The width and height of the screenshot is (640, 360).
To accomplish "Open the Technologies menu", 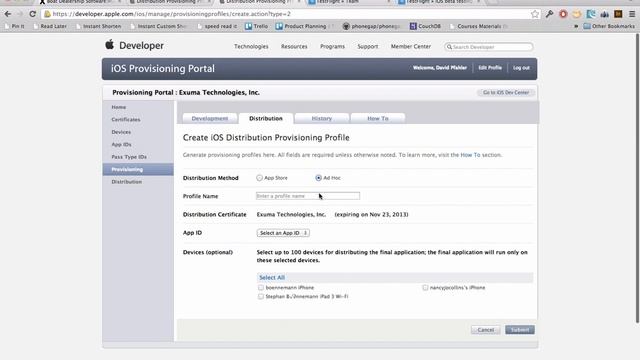I will [251, 47].
